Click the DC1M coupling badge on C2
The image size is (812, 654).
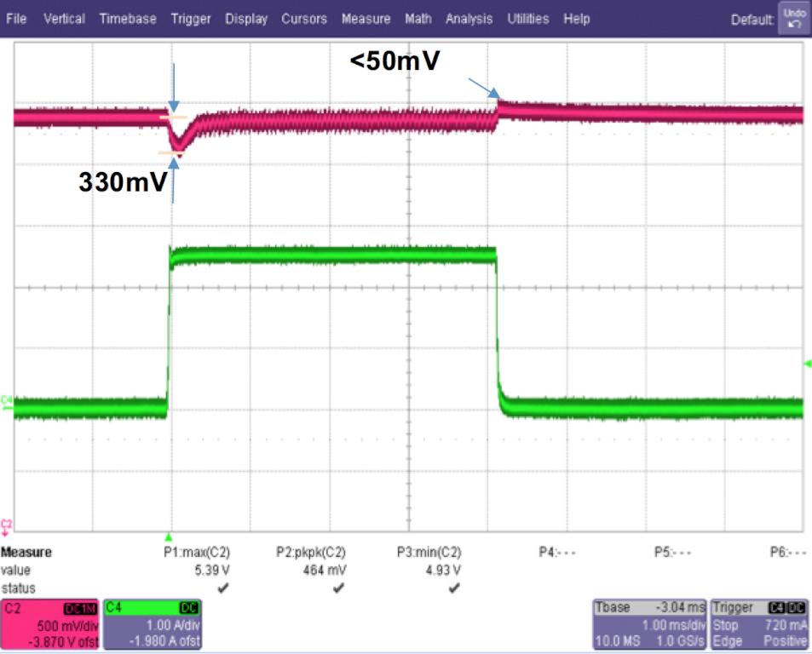(x=80, y=609)
